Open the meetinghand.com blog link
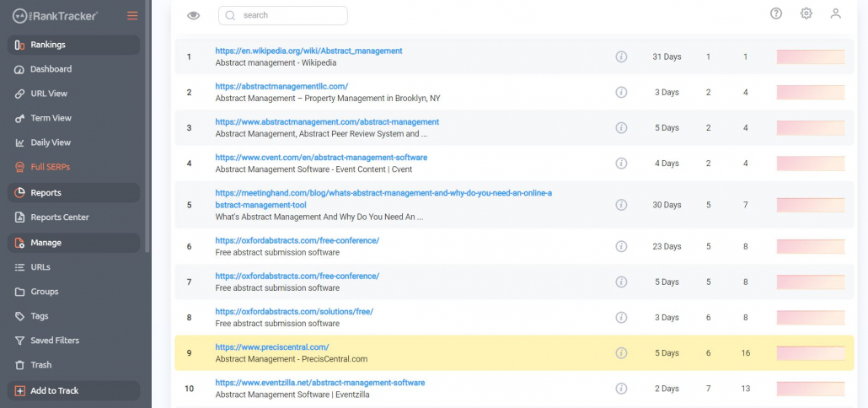The width and height of the screenshot is (868, 408). pyautogui.click(x=383, y=199)
